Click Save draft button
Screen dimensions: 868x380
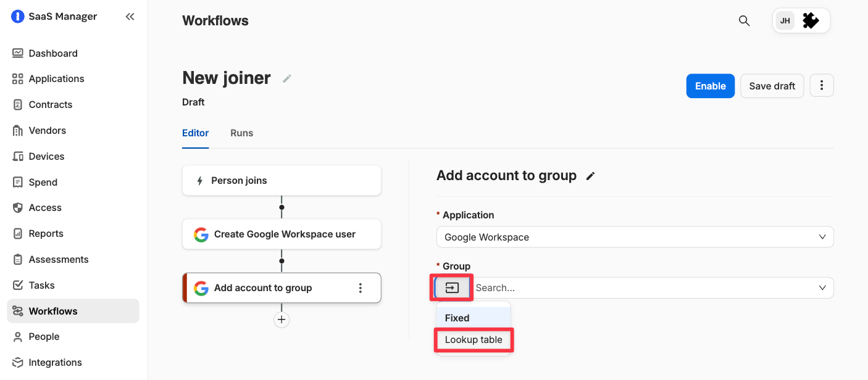(772, 86)
